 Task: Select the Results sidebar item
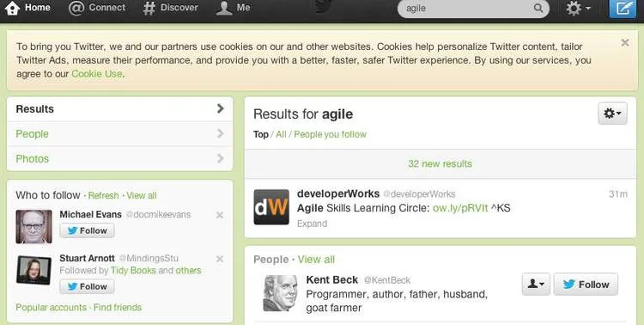120,109
